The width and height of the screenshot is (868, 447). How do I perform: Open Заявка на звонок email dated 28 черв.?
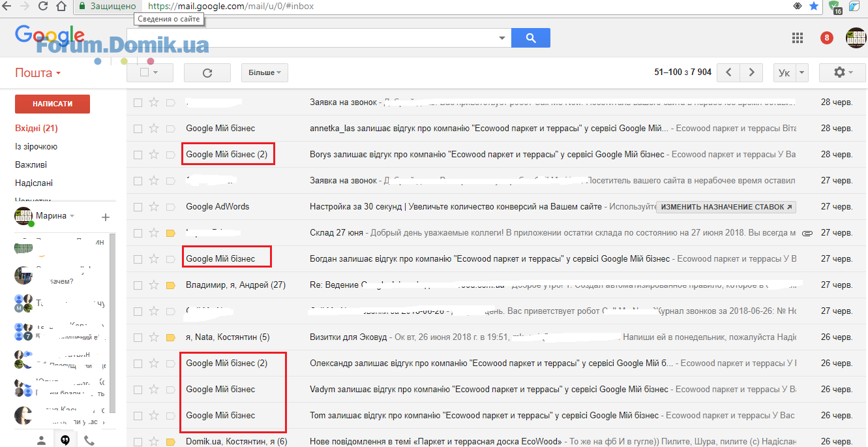pyautogui.click(x=343, y=102)
